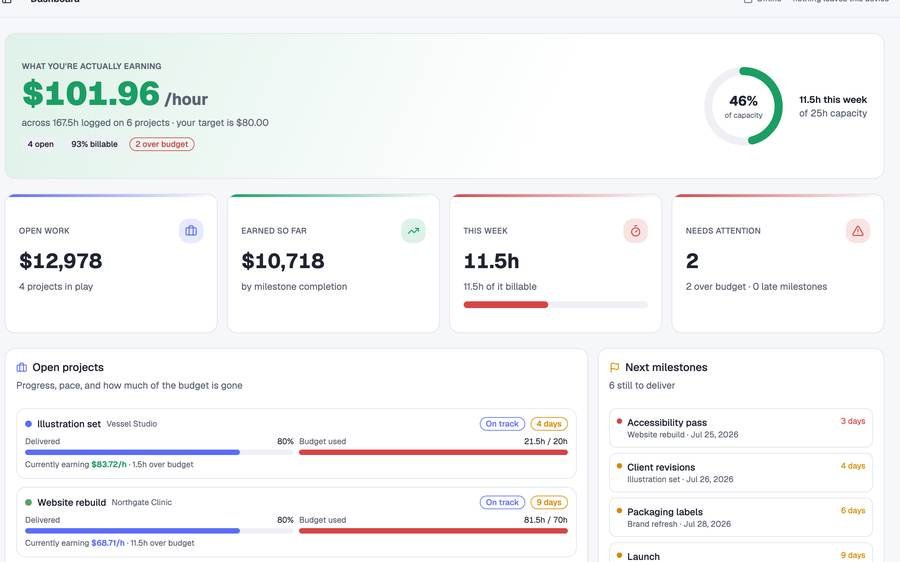Open the Packaging labels milestone
The image size is (900, 562).
pos(740,518)
